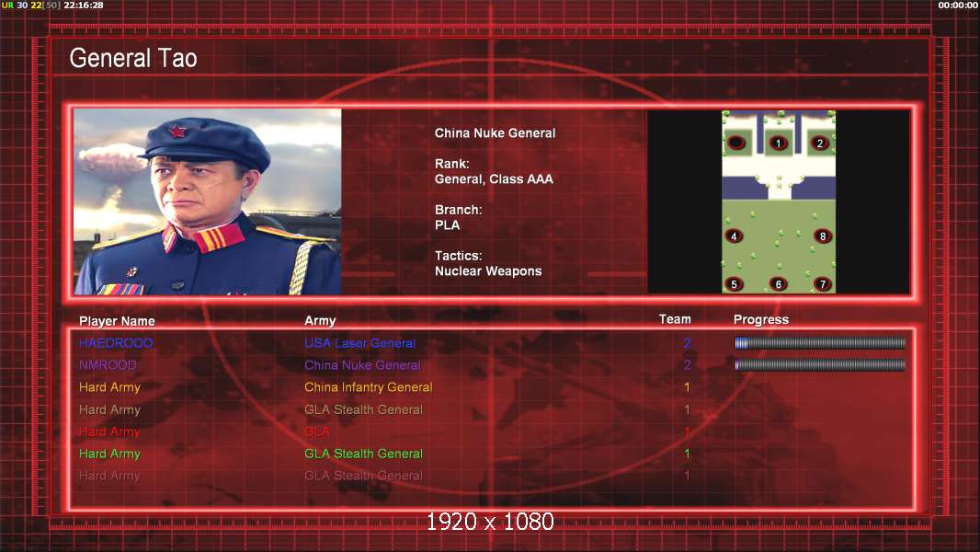
Task: Select start position marker 8 on the map
Action: pos(823,236)
